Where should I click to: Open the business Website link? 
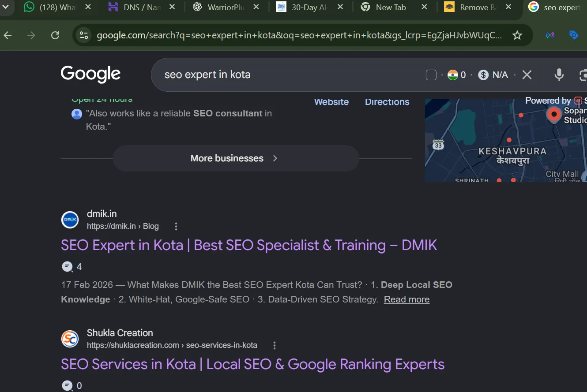tap(331, 102)
